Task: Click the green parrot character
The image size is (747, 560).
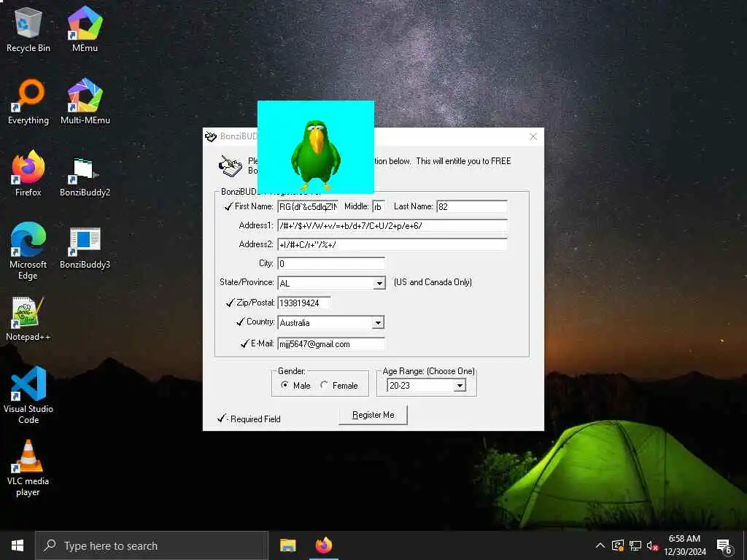Action: [315, 155]
